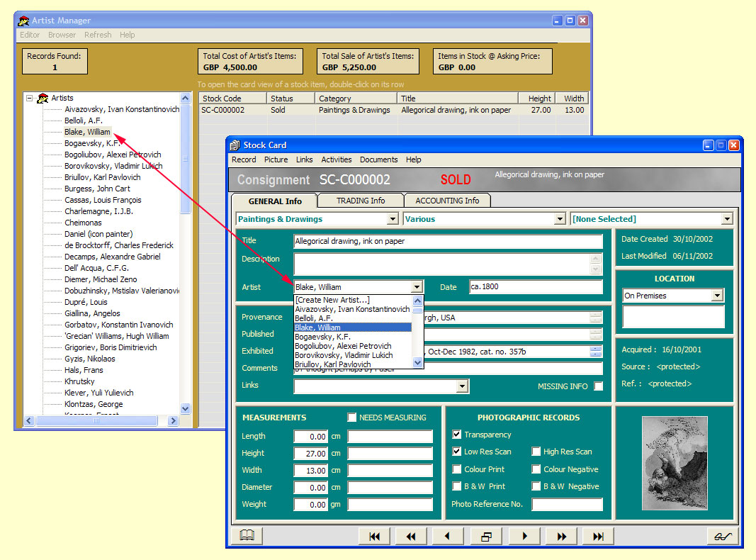Click the signature icon button
This screenshot has height=560, width=756.
click(x=723, y=536)
